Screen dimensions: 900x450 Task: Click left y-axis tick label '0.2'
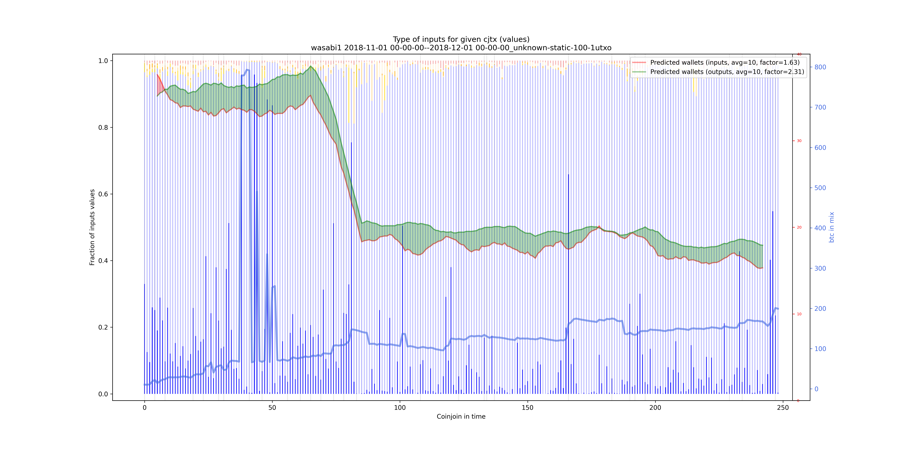(x=103, y=327)
